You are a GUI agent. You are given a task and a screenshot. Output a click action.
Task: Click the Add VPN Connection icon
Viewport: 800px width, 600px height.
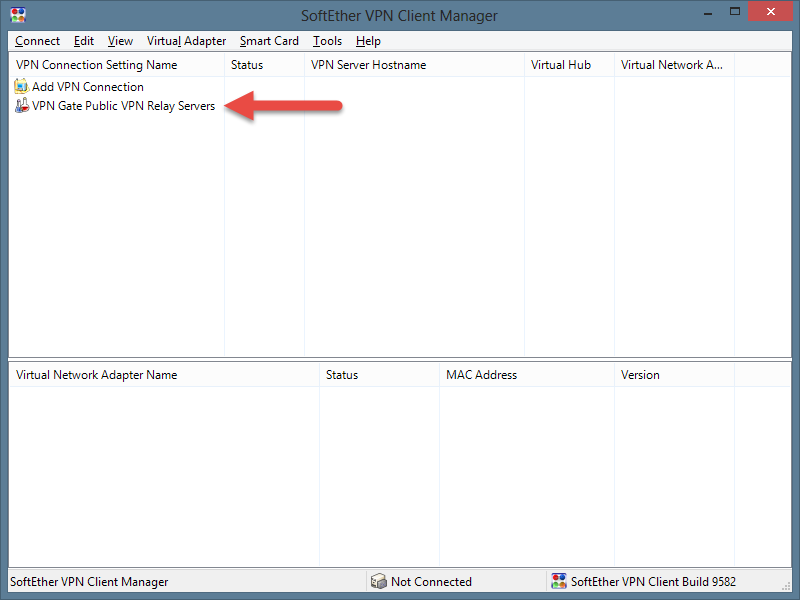click(22, 87)
